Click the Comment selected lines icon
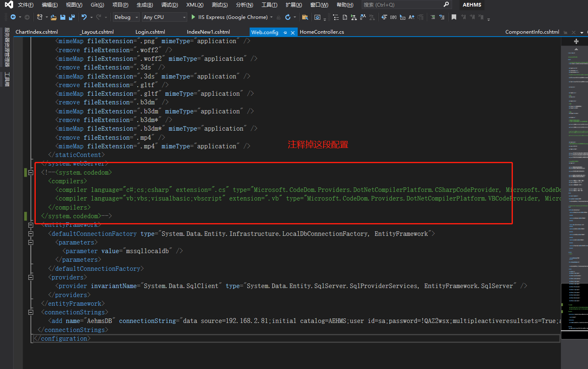588x369 pixels. pyautogui.click(x=433, y=17)
